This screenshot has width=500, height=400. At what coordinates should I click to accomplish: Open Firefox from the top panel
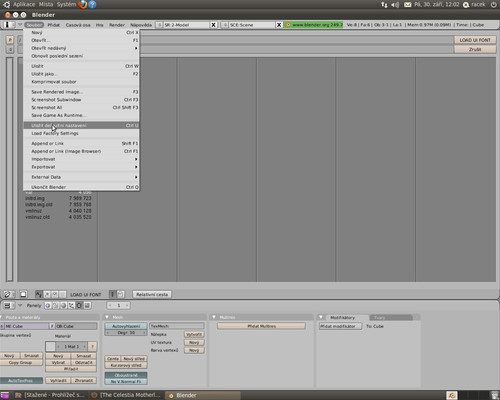(x=83, y=4)
